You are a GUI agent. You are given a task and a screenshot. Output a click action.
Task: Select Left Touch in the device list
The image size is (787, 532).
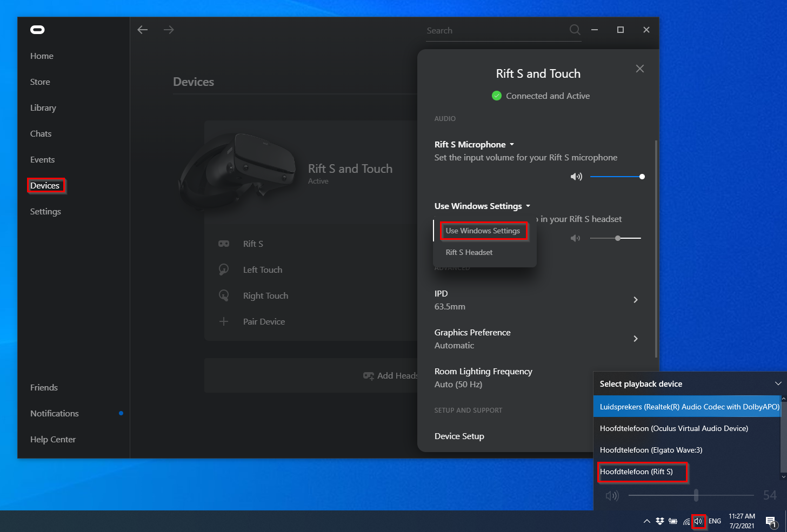[263, 270]
